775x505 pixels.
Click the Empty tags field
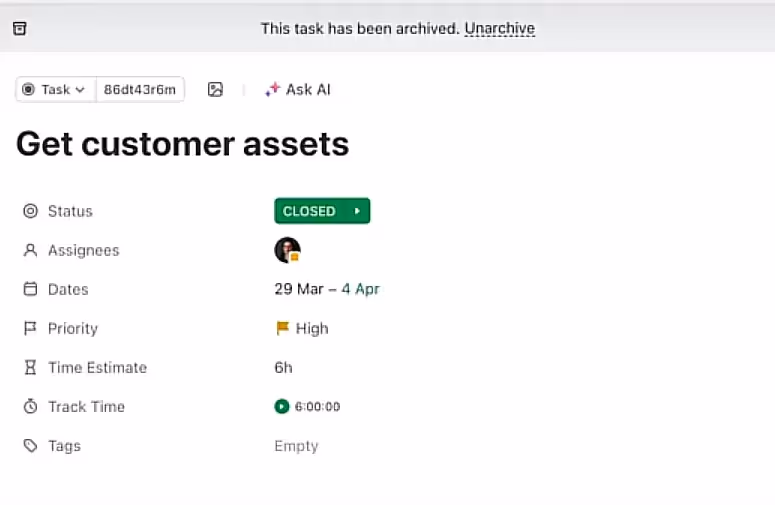[x=296, y=446]
